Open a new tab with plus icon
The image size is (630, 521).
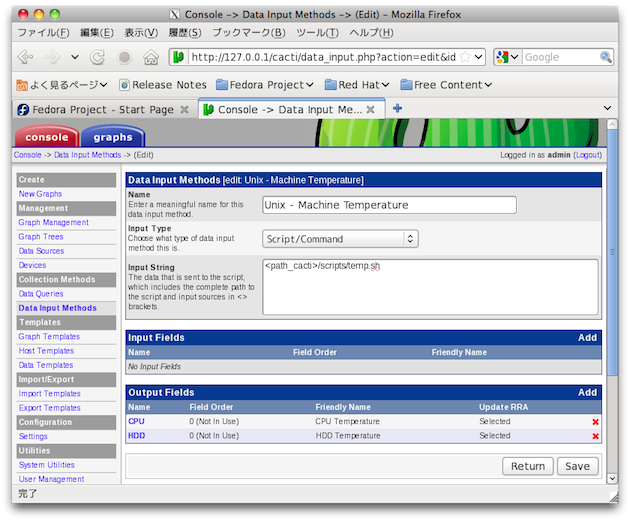[397, 108]
